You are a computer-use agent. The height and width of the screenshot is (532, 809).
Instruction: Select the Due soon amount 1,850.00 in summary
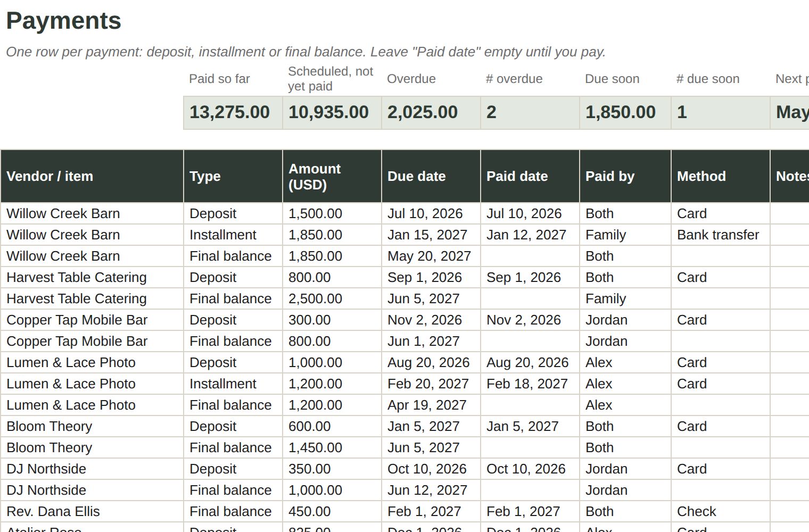point(625,112)
